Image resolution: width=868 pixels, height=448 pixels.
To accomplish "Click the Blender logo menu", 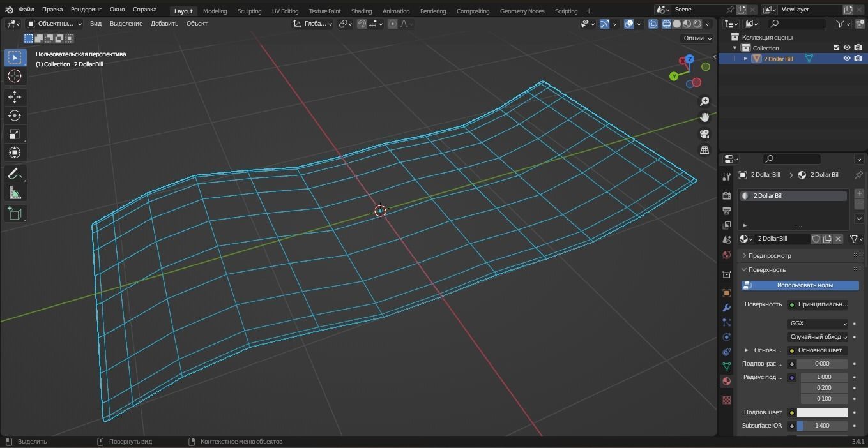I will (x=9, y=10).
